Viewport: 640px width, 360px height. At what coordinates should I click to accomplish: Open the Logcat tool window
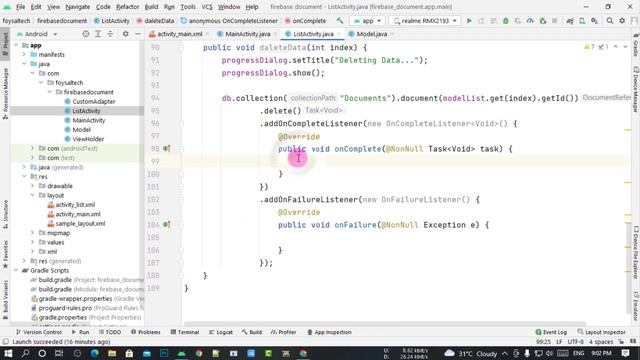pos(221,332)
